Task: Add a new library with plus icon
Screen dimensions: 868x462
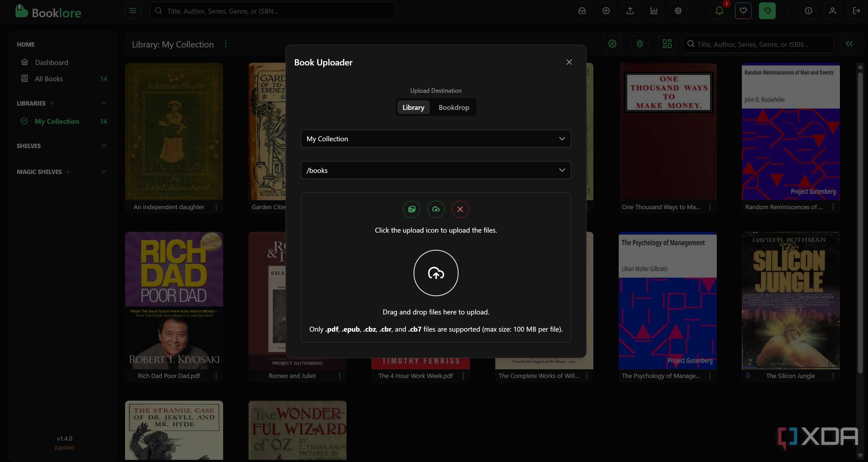Action: coord(51,103)
